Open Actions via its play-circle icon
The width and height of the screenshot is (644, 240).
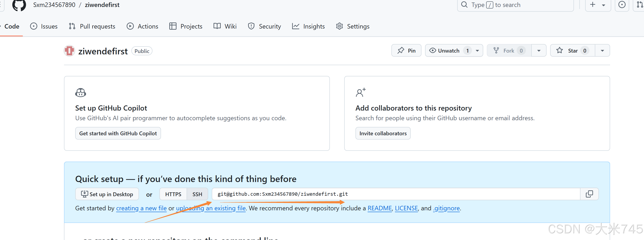click(130, 26)
